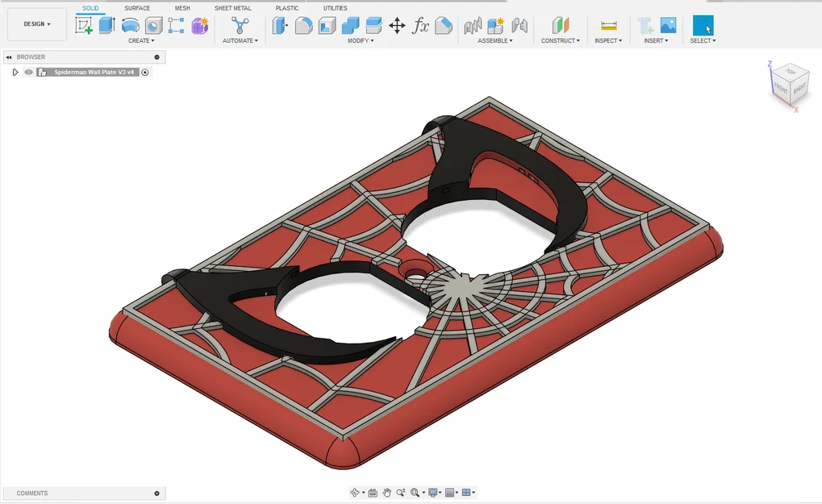The height and width of the screenshot is (504, 822).
Task: Switch to the Solid tab
Action: click(90, 8)
